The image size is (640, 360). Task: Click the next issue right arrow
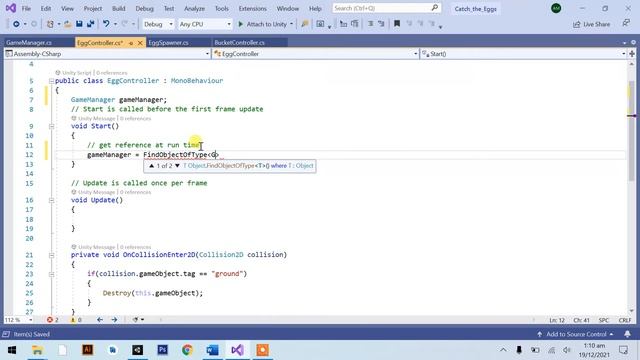click(114, 320)
